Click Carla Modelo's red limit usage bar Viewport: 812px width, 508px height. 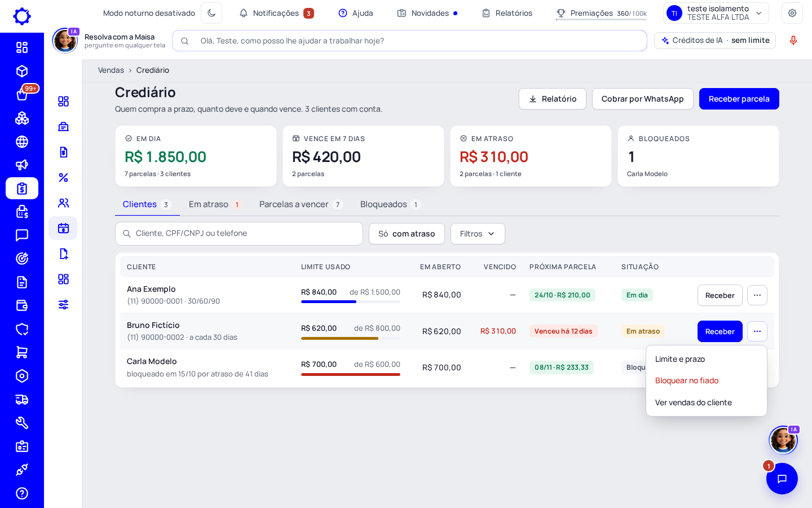[351, 375]
